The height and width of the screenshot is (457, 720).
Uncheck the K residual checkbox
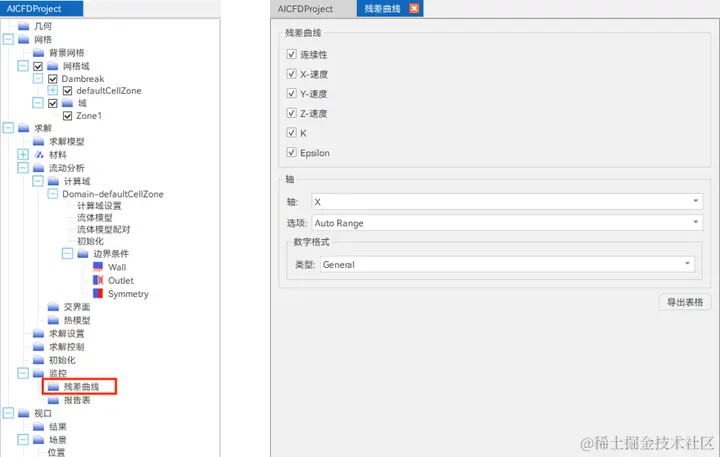pos(291,132)
